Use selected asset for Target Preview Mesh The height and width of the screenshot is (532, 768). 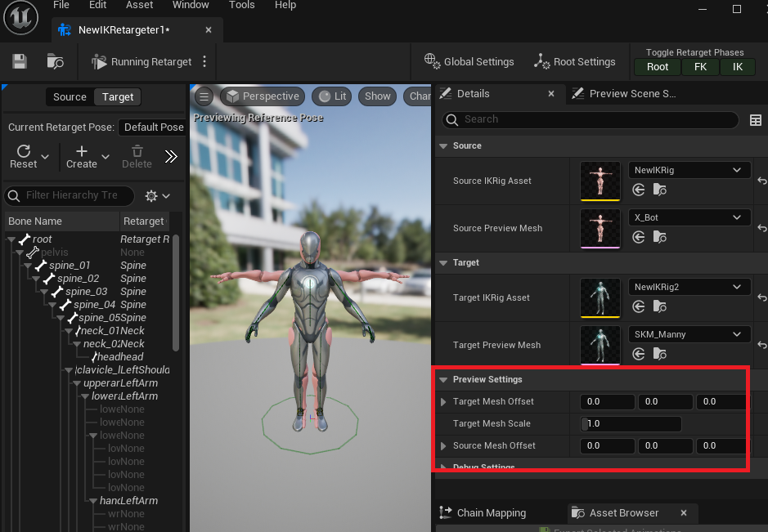(638, 355)
